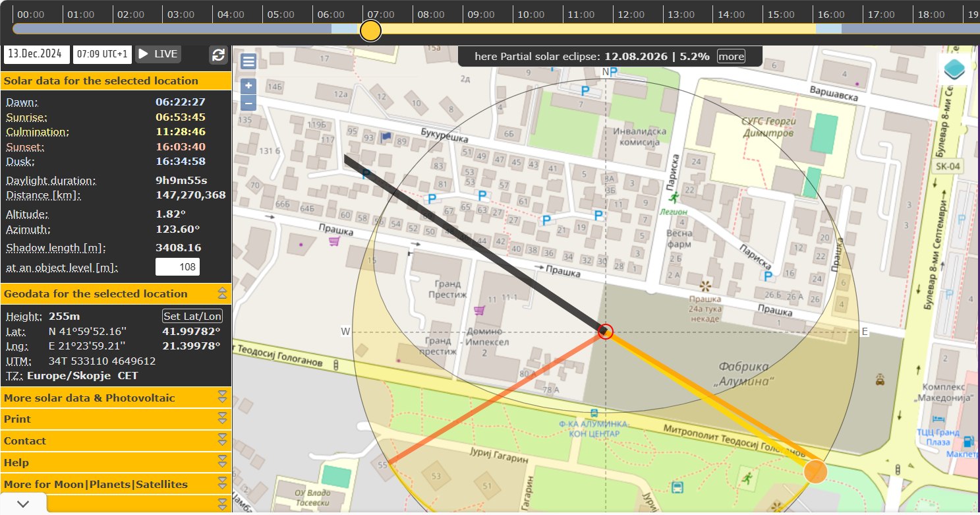Click the shadow length value 3408.16

point(179,248)
